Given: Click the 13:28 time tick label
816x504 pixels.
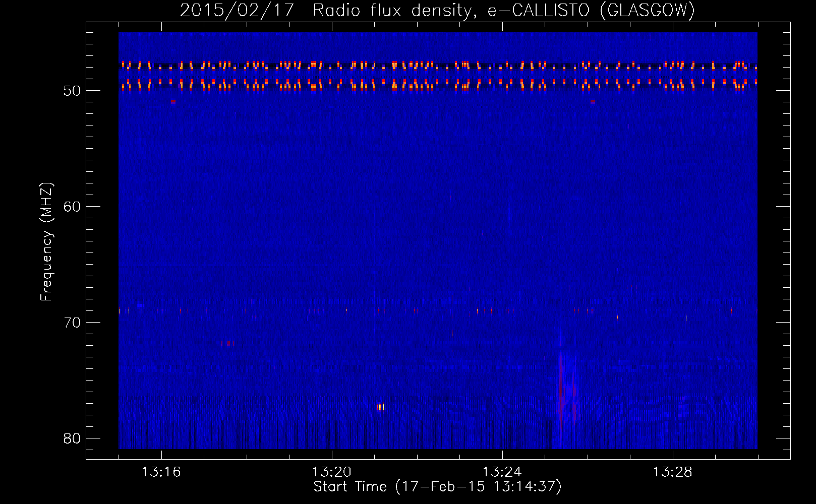Looking at the screenshot, I should 672,472.
